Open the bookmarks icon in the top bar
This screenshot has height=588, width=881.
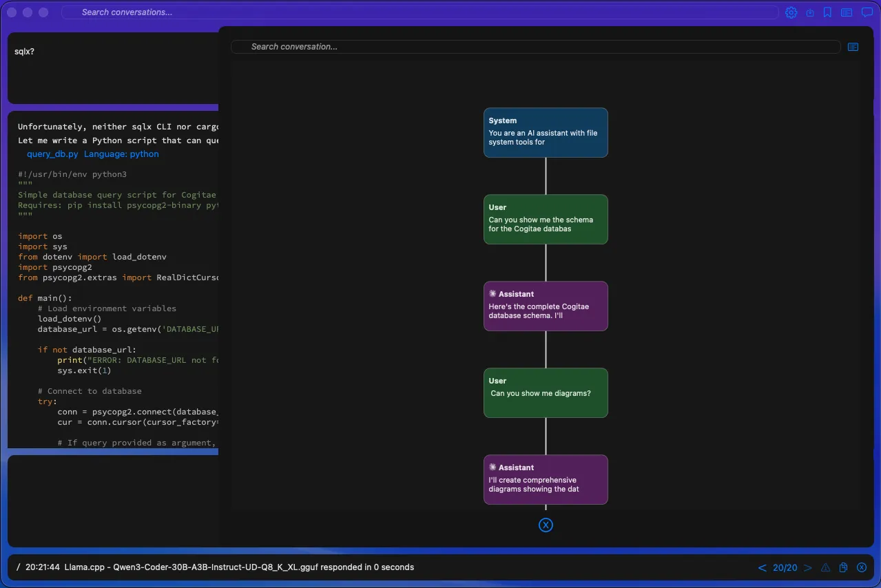(x=827, y=12)
